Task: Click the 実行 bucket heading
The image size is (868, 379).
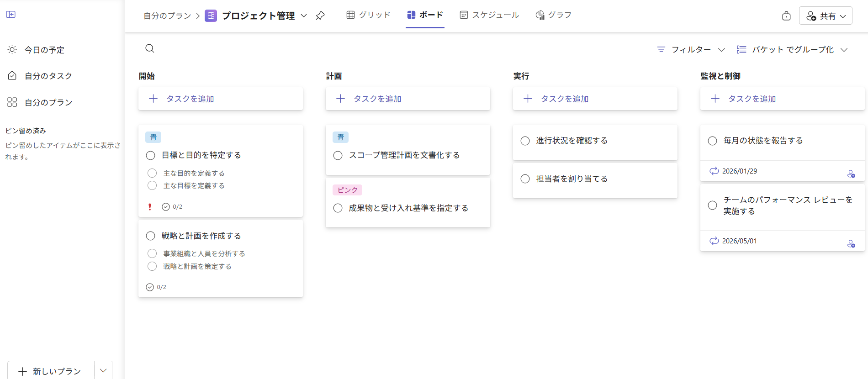Action: 521,76
